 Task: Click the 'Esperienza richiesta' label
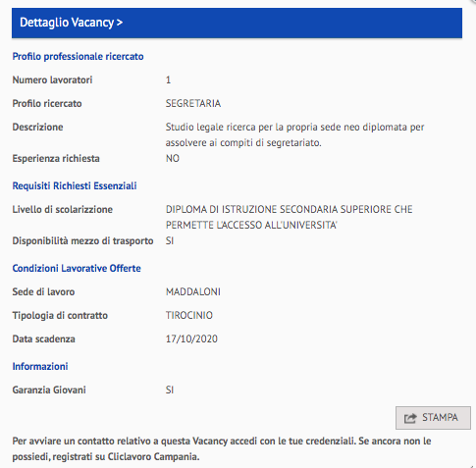click(x=56, y=159)
